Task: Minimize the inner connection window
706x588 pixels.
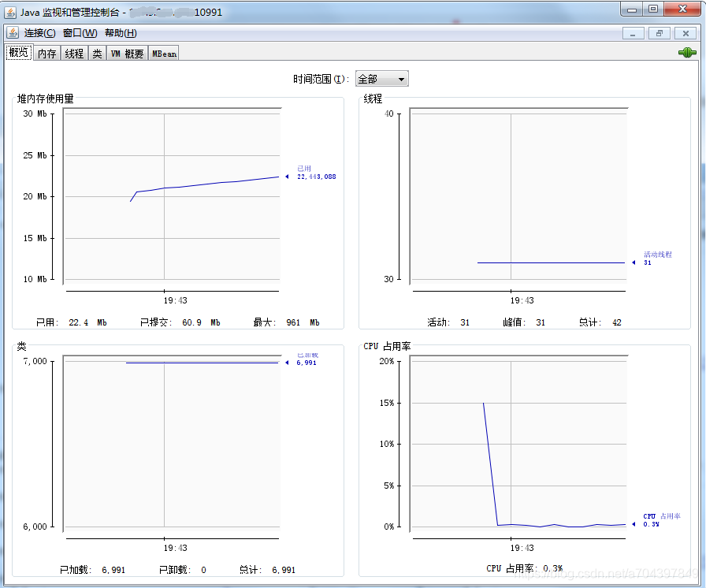Action: point(633,33)
